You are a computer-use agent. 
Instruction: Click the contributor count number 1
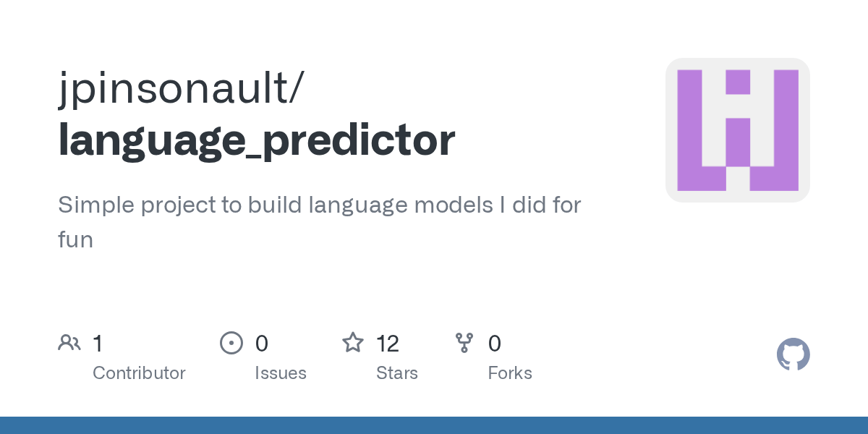[98, 343]
